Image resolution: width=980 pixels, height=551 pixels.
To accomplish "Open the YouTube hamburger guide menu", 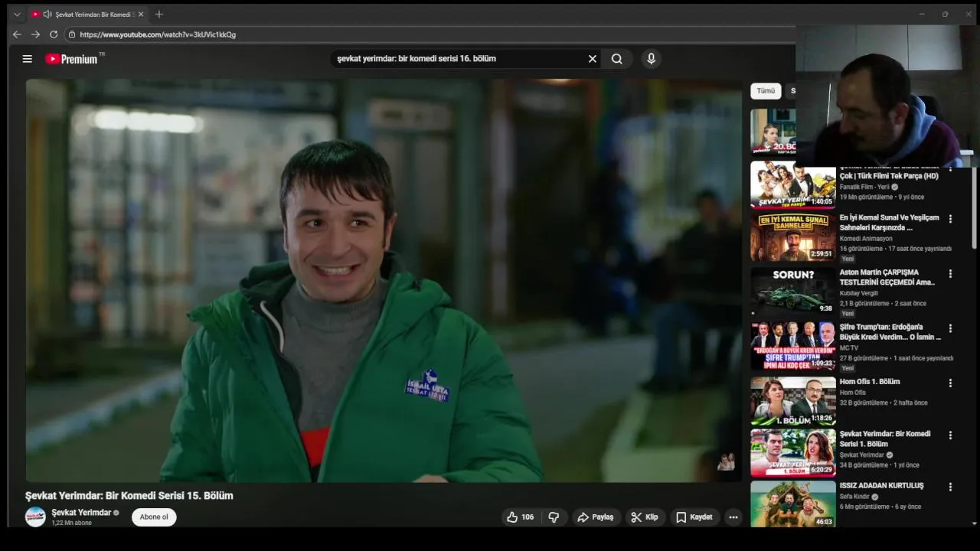I will coord(27,59).
